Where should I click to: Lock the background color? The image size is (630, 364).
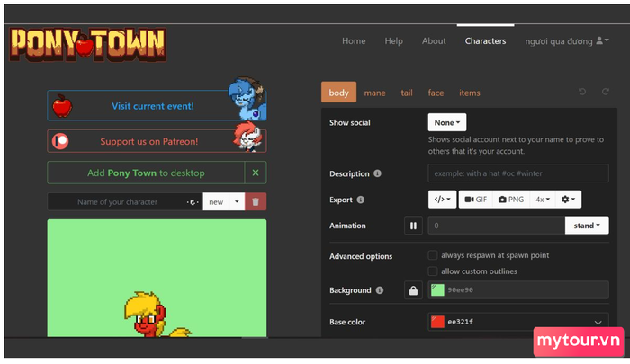[x=413, y=290]
